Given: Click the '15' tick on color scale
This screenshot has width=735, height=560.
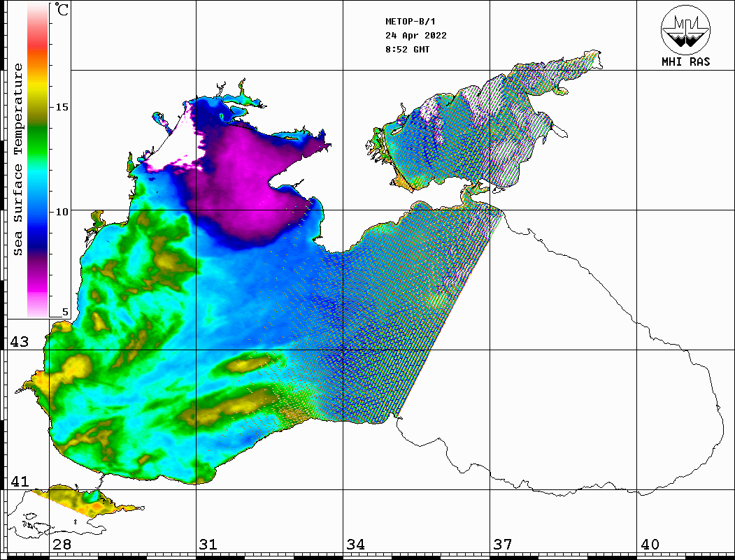Looking at the screenshot, I should [x=62, y=107].
